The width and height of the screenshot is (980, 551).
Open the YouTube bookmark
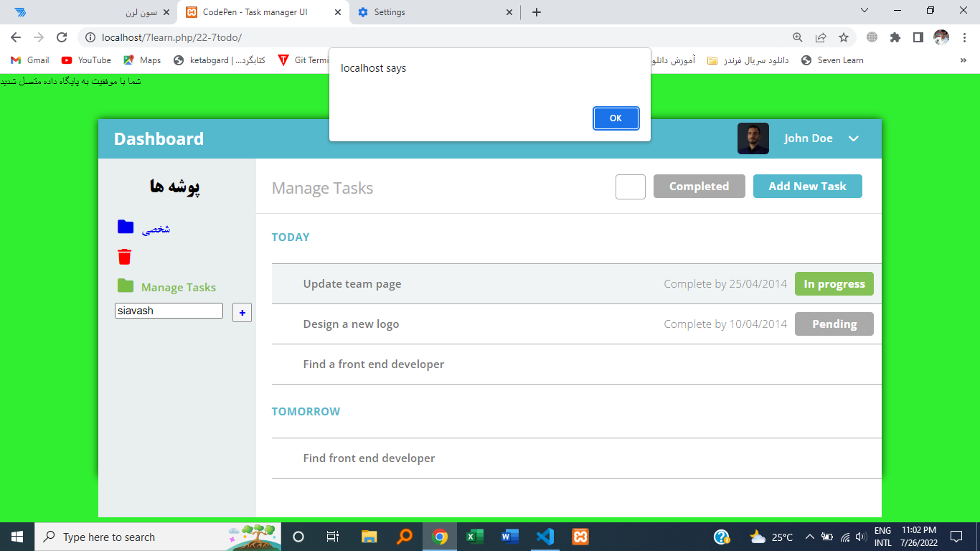pos(86,60)
